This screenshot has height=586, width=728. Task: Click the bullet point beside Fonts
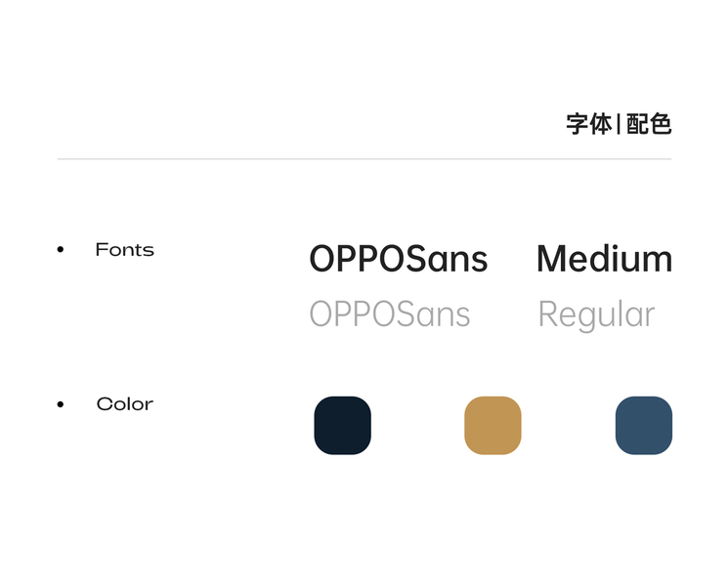61,251
